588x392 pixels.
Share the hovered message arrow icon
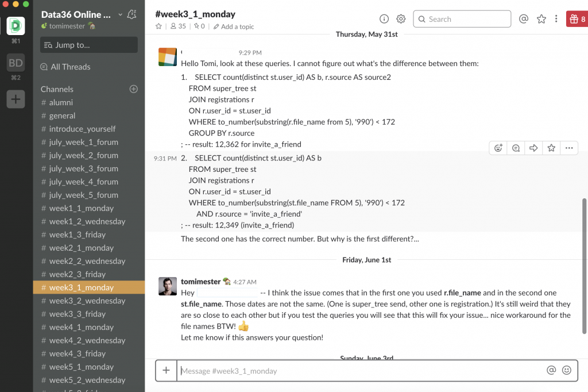click(533, 148)
